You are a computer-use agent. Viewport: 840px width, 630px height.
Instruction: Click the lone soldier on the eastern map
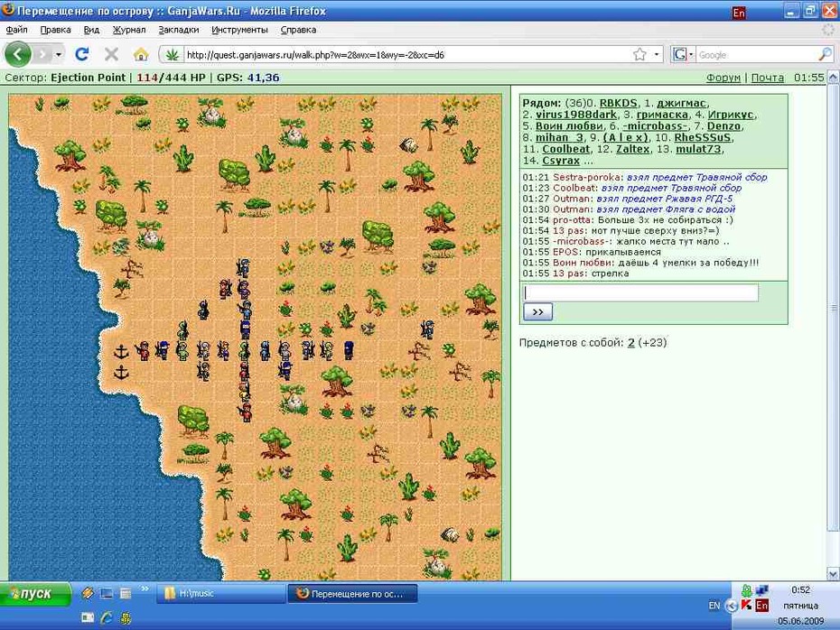(427, 329)
